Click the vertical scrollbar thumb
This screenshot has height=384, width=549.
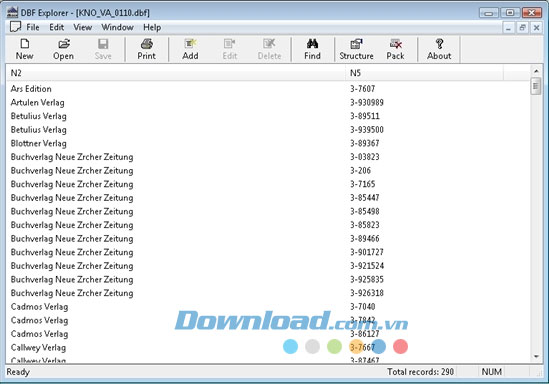536,86
